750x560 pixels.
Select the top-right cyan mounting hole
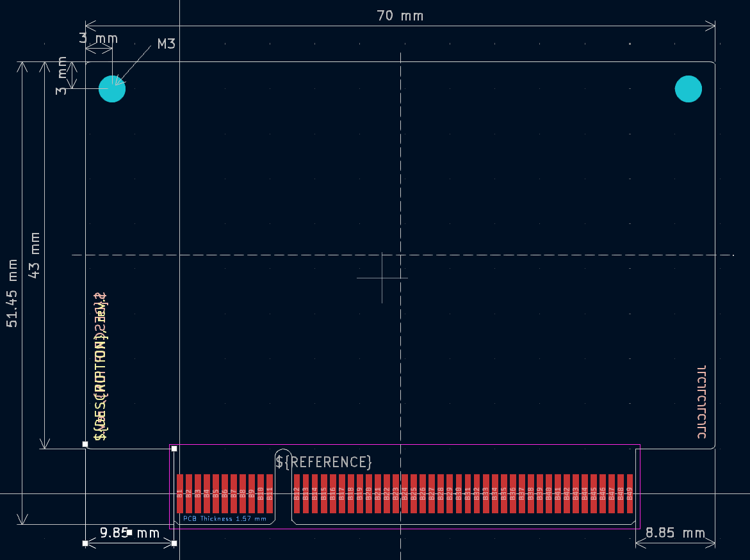pyautogui.click(x=689, y=89)
